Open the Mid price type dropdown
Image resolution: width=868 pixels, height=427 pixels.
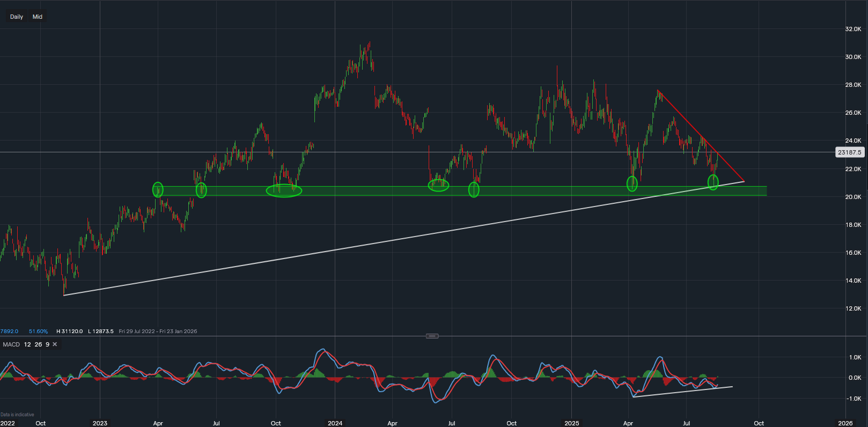[38, 17]
